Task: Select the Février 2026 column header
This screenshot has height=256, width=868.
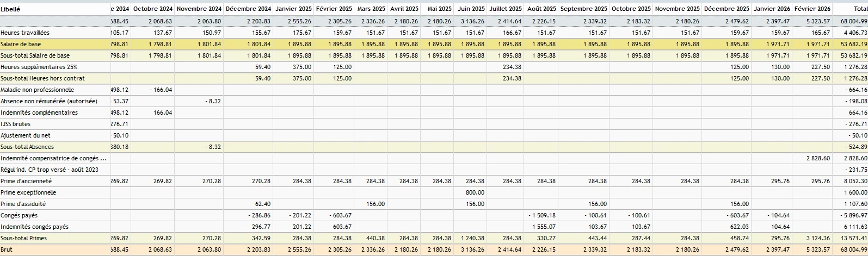Action: (x=812, y=9)
